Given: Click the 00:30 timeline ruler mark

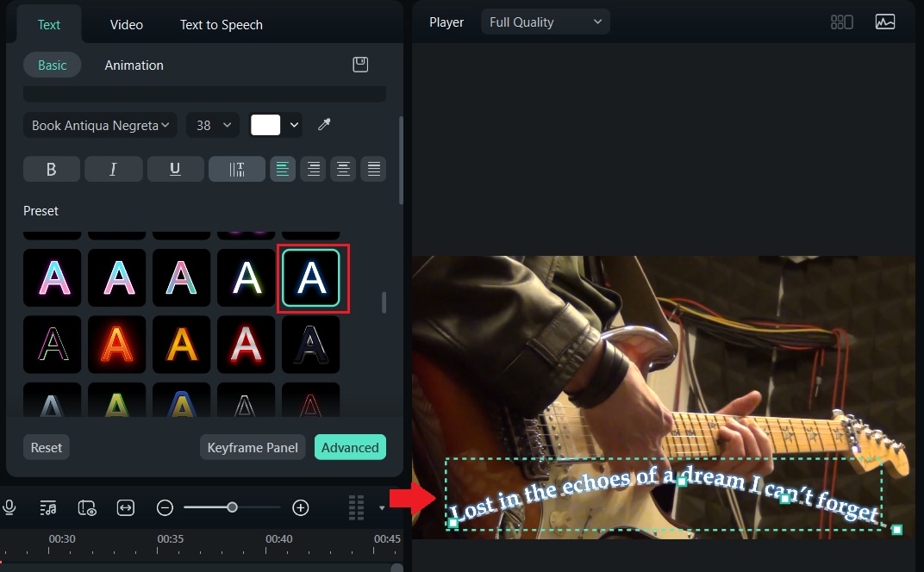Looking at the screenshot, I should coord(62,538).
